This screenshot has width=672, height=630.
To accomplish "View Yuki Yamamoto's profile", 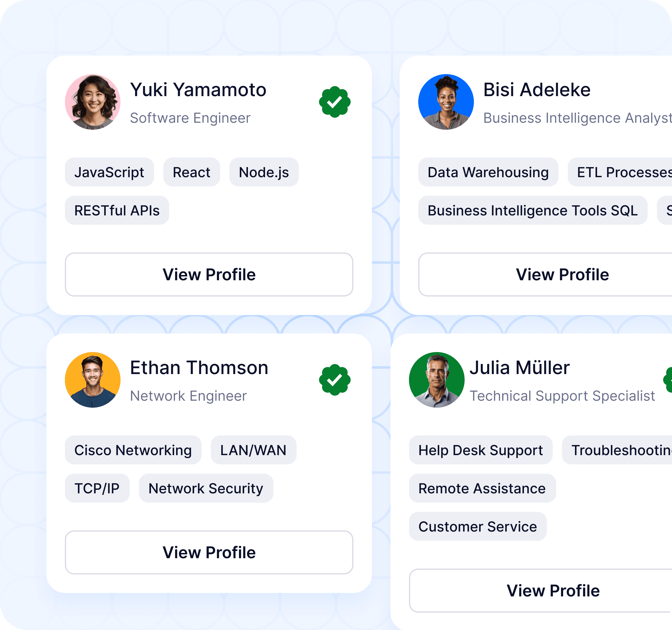I will [x=209, y=274].
